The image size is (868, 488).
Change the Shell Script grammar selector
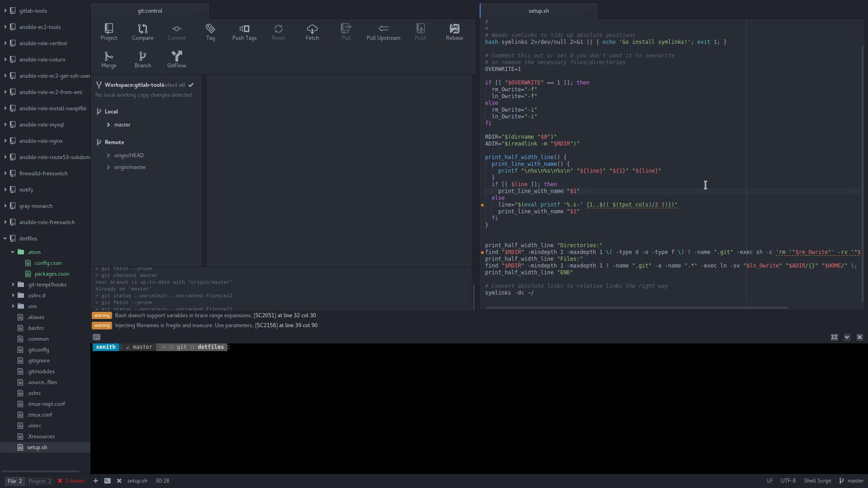[x=817, y=481]
